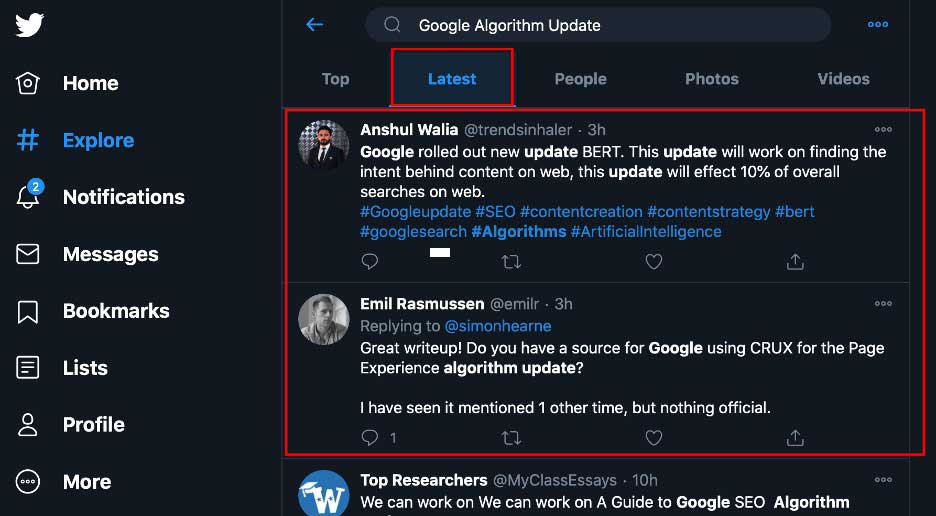The image size is (936, 516).
Task: Open the Notifications bell icon
Action: (x=28, y=195)
